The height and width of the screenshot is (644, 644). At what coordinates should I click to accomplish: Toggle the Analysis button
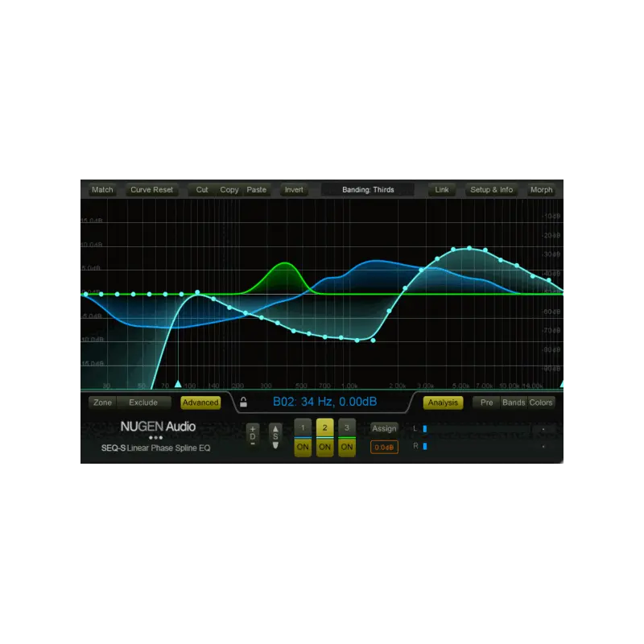pos(443,402)
